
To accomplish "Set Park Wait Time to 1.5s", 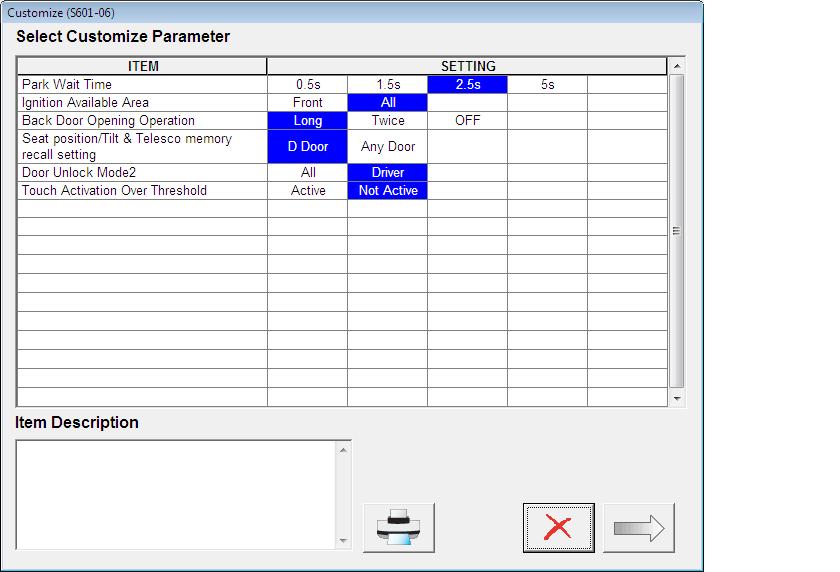I will click(387, 85).
